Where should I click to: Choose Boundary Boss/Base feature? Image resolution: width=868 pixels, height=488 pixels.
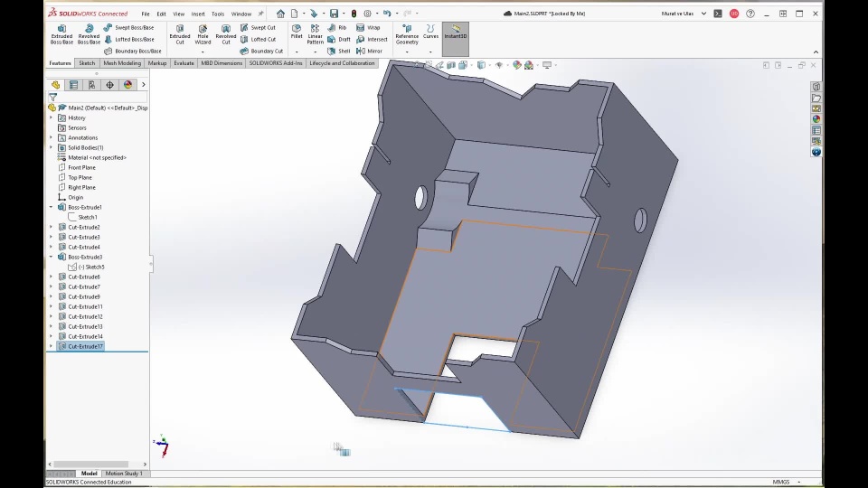[132, 51]
